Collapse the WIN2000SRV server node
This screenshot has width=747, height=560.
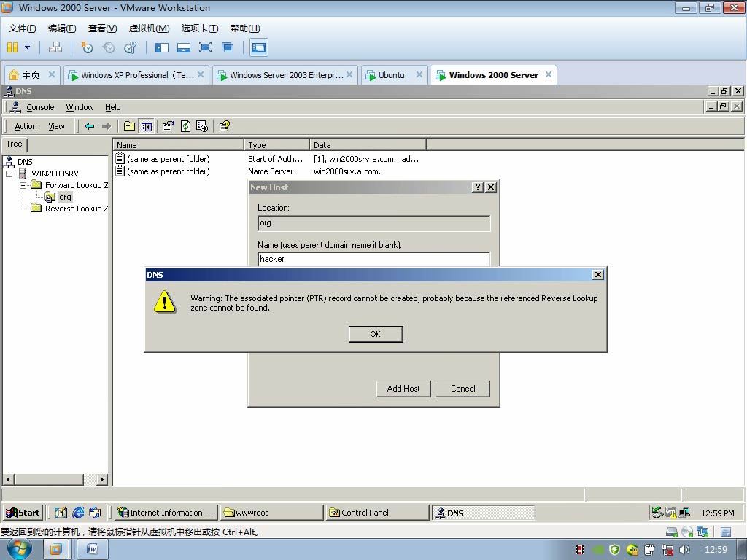point(9,174)
